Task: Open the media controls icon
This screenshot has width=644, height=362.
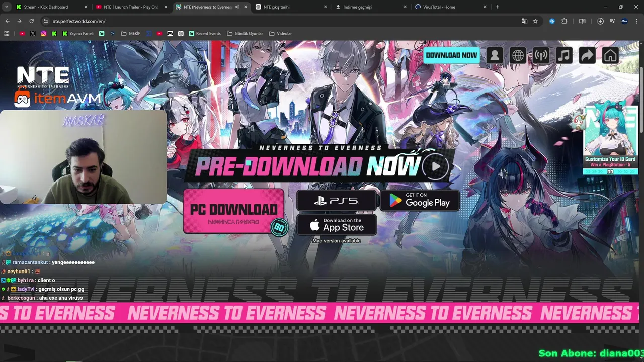Action: click(x=612, y=21)
